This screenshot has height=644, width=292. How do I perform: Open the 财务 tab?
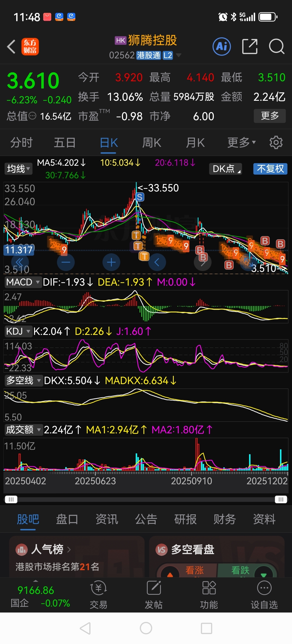225,519
